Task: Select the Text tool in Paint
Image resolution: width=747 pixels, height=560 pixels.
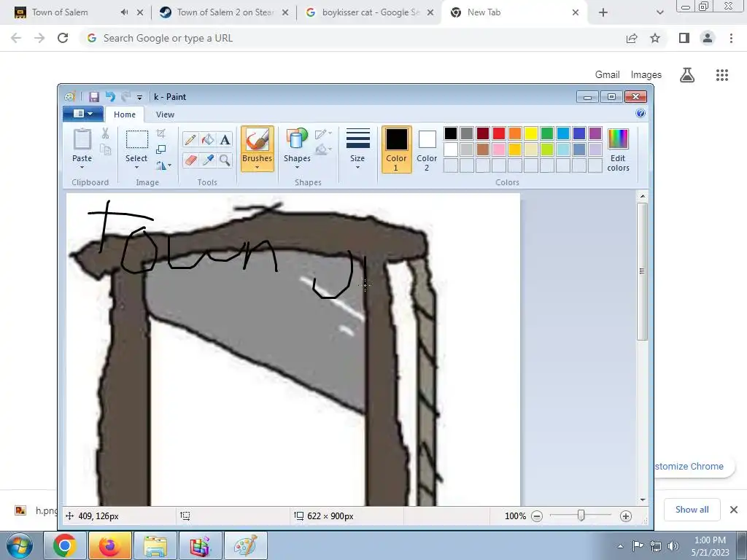Action: pyautogui.click(x=225, y=139)
